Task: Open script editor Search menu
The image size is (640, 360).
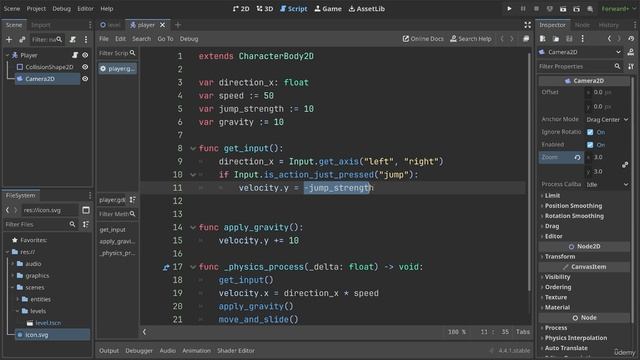Action: click(x=141, y=39)
